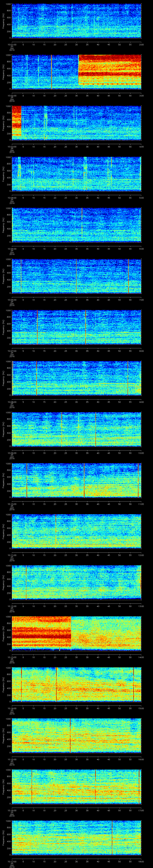Image resolution: width=153 pixels, height=868 pixels.
Task: Select the 10:09:00 start time label
Action: point(12,453)
